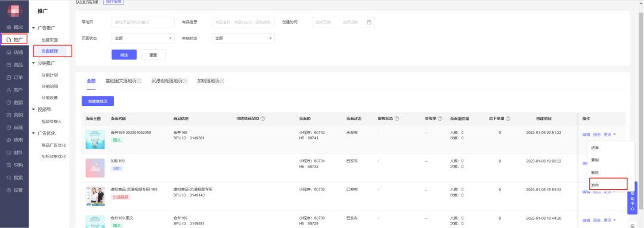This screenshot has height=228, width=644.
Task: Focus the 商品信息 search input
Action: (243, 22)
